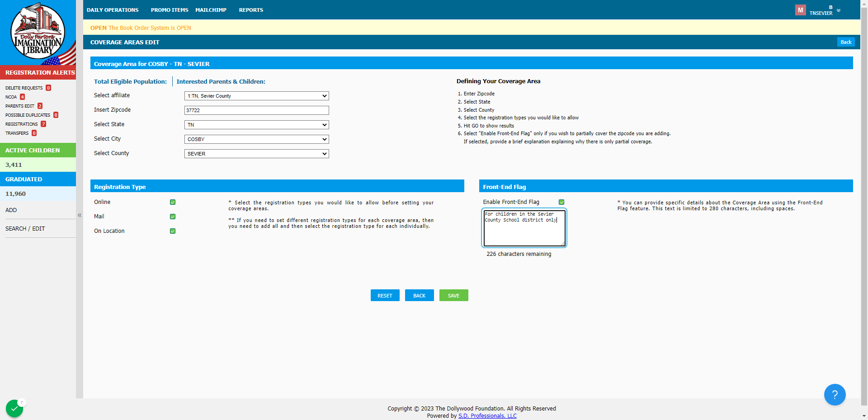Collapse the sidebar with the double chevron
The image size is (868, 420).
[80, 215]
